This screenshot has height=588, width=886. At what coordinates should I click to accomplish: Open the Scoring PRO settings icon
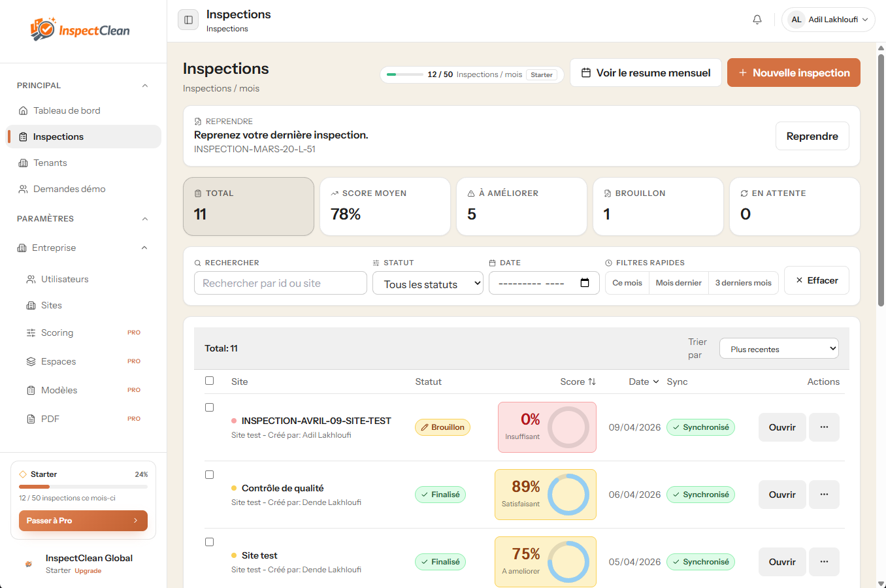coord(30,333)
